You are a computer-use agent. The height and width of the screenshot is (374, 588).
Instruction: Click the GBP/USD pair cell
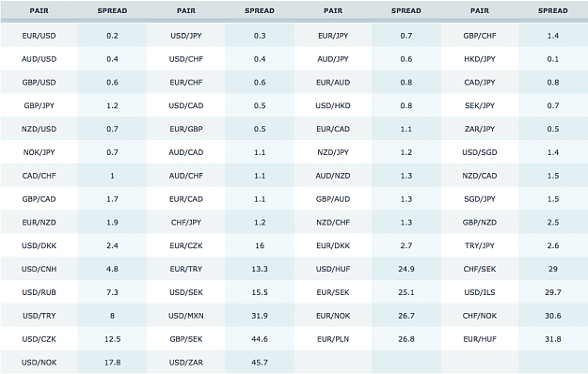39,83
